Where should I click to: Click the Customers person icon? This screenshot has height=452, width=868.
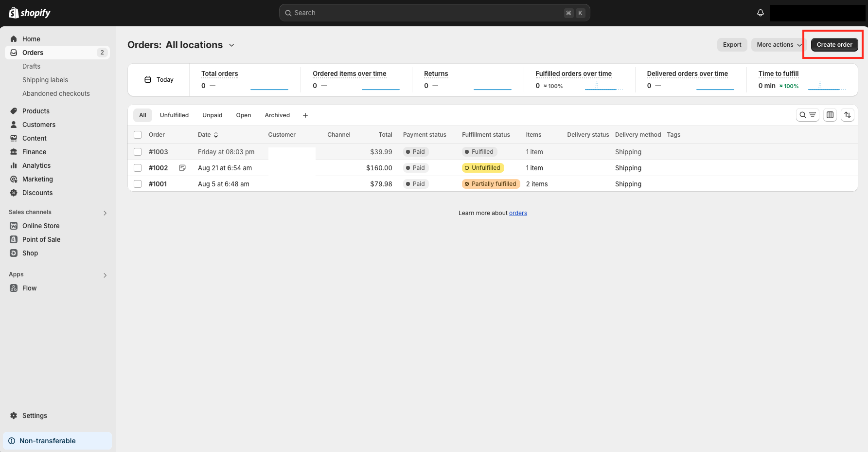point(14,125)
